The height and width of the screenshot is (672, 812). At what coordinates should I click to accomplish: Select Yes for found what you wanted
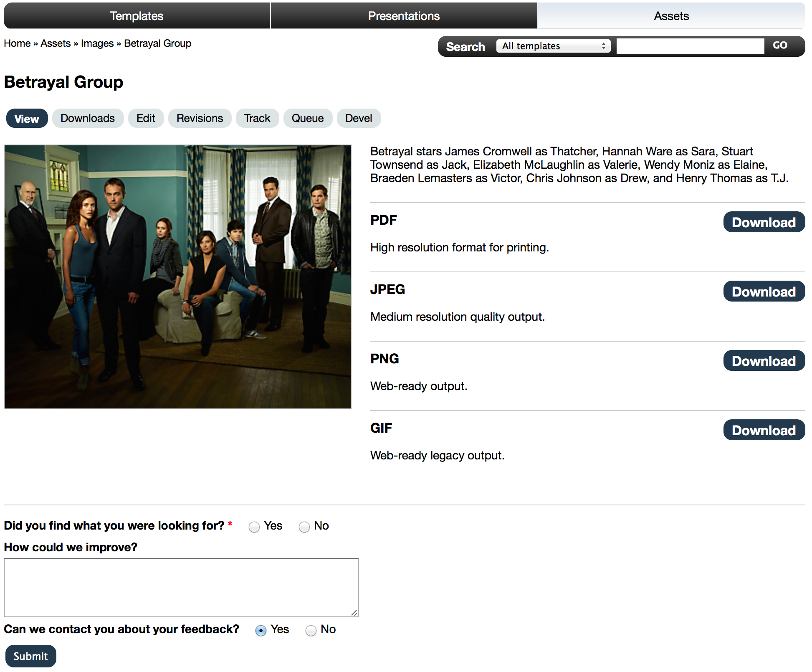click(254, 527)
